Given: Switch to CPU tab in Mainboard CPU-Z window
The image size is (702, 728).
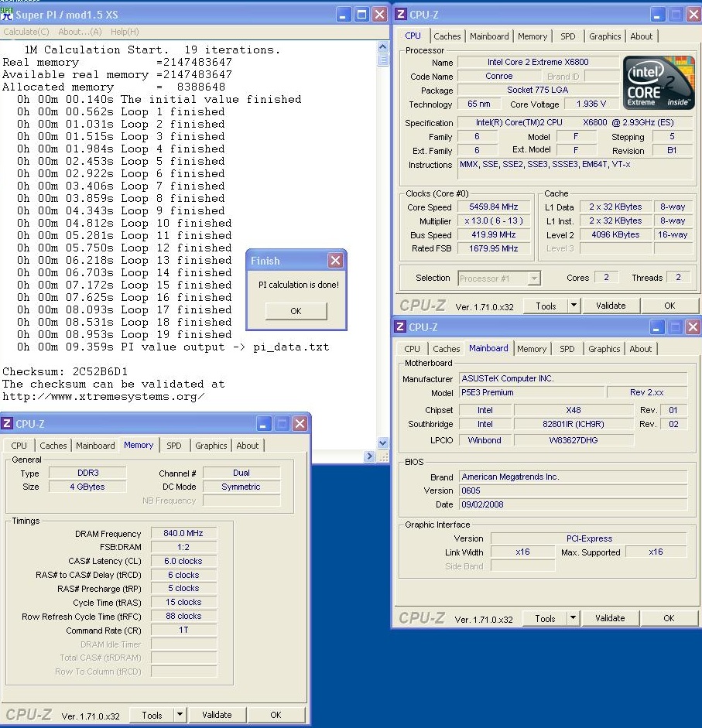Looking at the screenshot, I should 412,349.
